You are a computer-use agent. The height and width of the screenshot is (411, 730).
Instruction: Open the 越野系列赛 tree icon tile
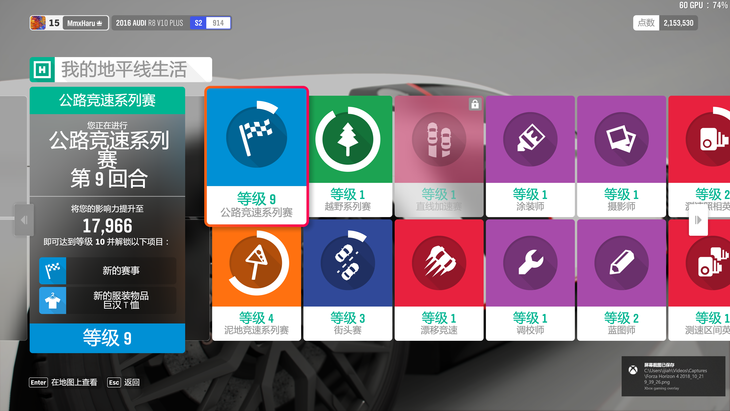348,156
